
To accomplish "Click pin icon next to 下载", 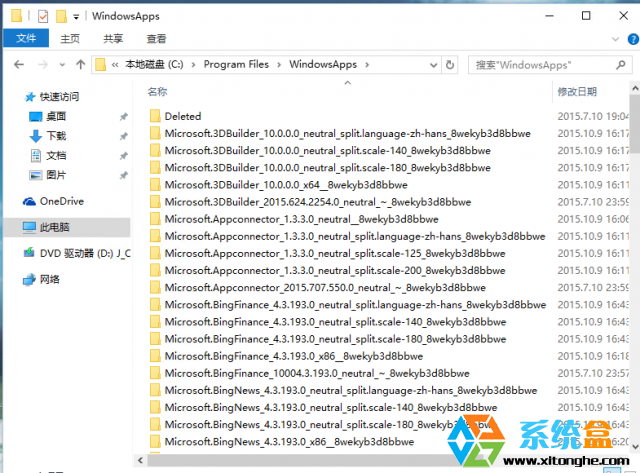I will (123, 136).
